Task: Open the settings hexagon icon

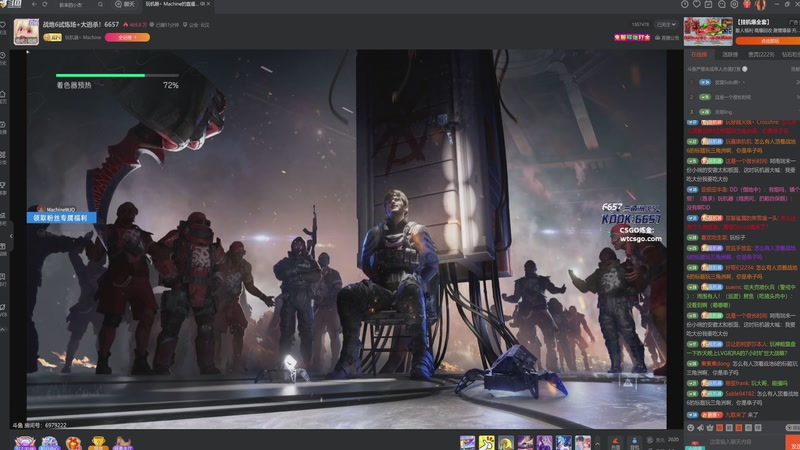Action: point(734,4)
